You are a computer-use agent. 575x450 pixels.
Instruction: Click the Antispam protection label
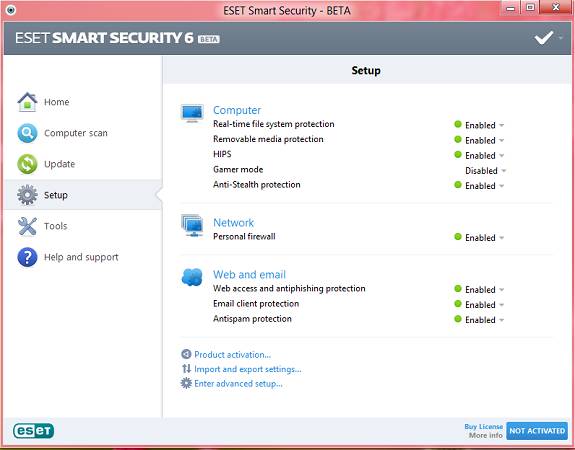[x=252, y=319]
